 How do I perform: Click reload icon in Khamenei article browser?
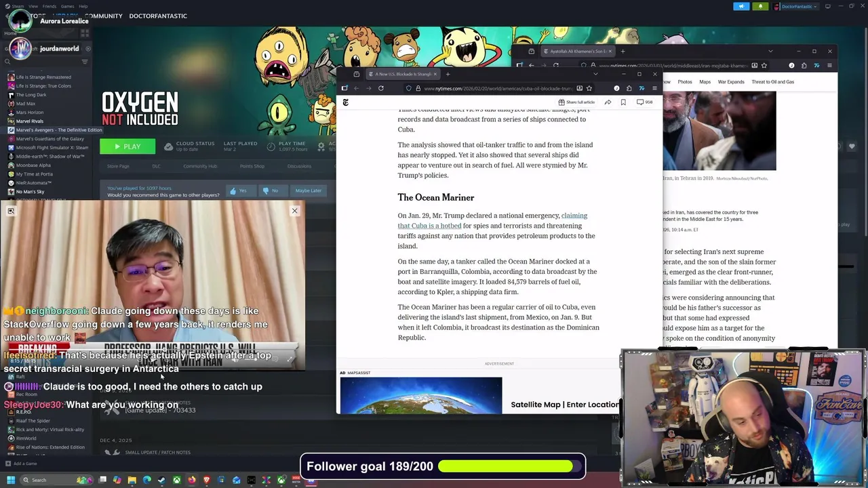(556, 66)
